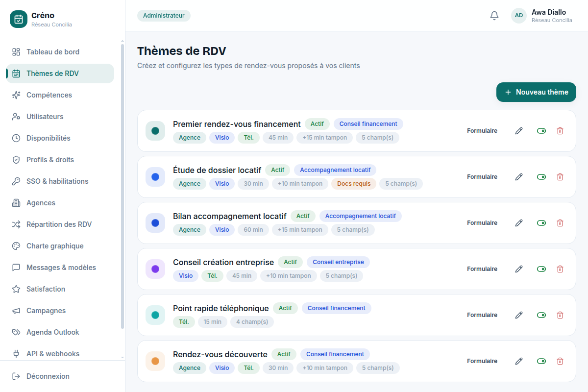Click the 4 champ(s) tag

click(252, 322)
